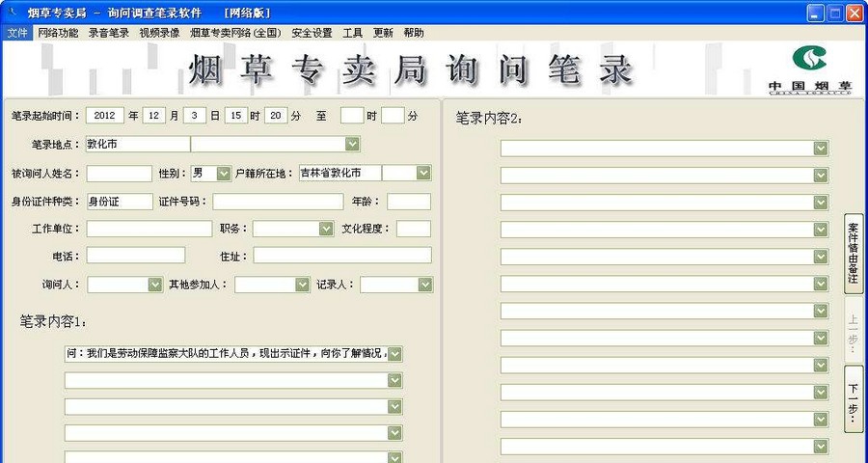
Task: Open the 工具 menu
Action: coord(353,33)
